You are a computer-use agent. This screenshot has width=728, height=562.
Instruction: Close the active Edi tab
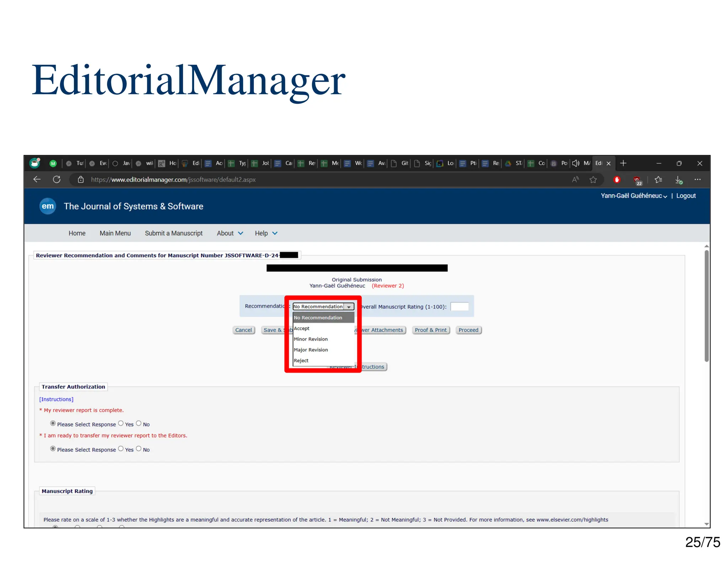click(x=609, y=163)
